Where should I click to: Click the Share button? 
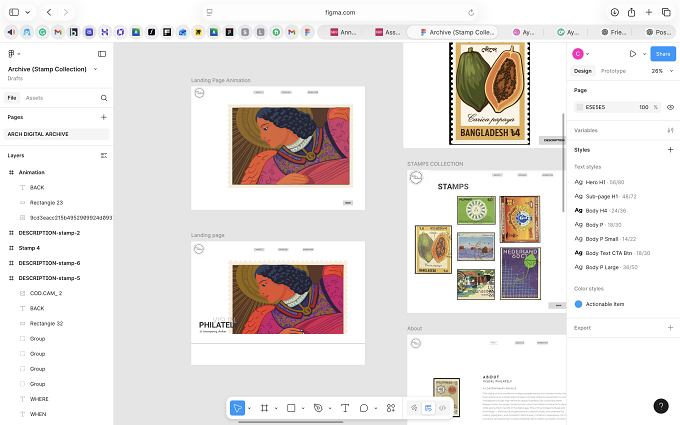tap(663, 54)
